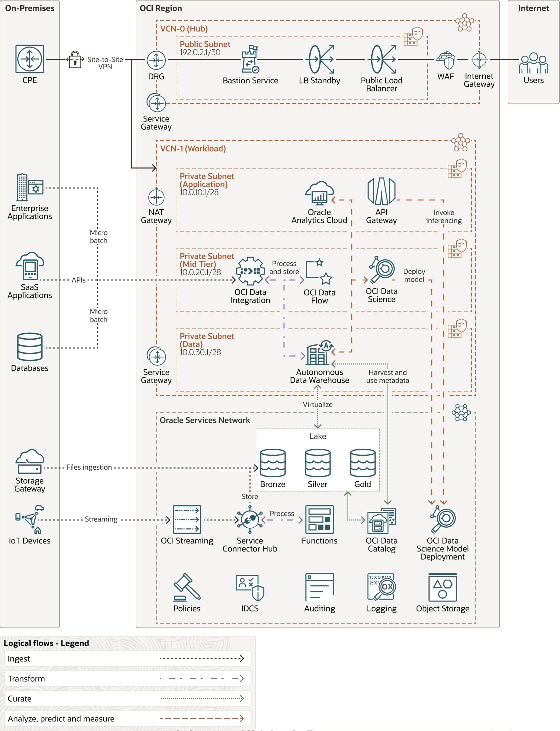Screen dimensions: 560x731
Task: Select the Gold lake bucket icon
Action: pos(363,463)
